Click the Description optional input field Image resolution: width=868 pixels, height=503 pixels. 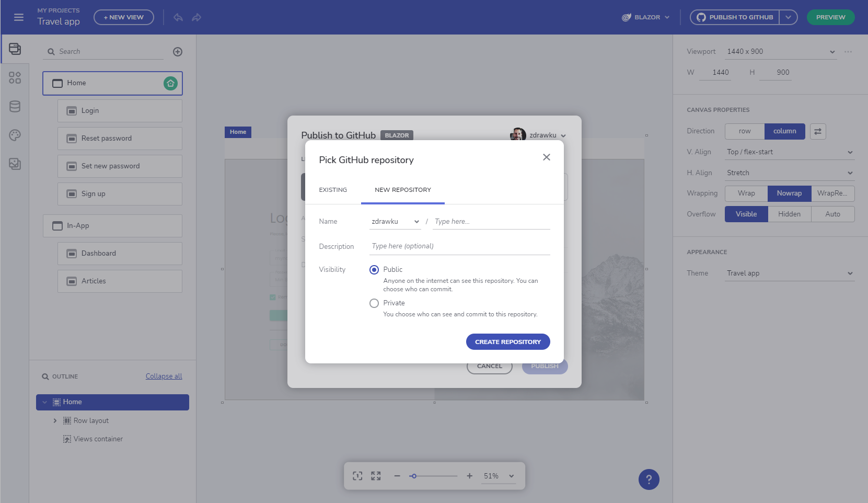[460, 246]
